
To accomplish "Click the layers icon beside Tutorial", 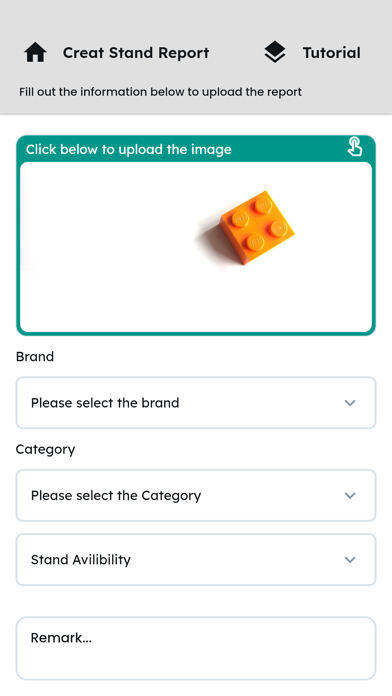I will coord(275,52).
